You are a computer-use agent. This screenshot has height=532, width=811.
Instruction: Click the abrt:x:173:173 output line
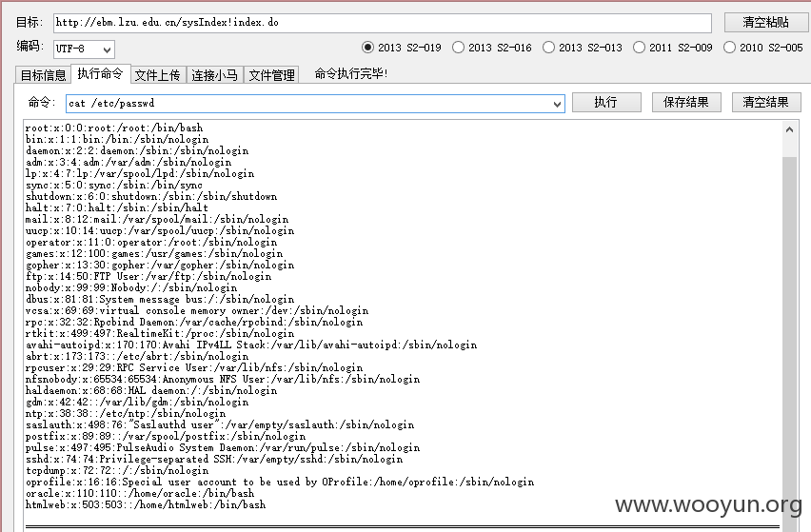137,356
